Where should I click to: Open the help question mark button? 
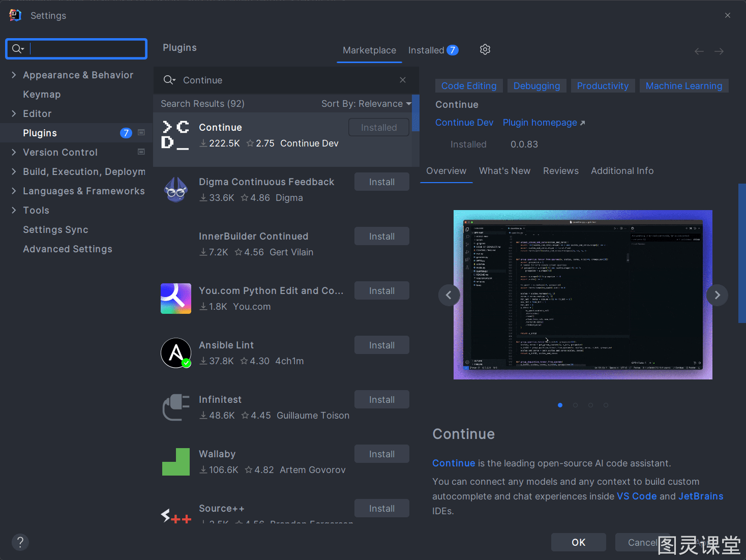[20, 542]
